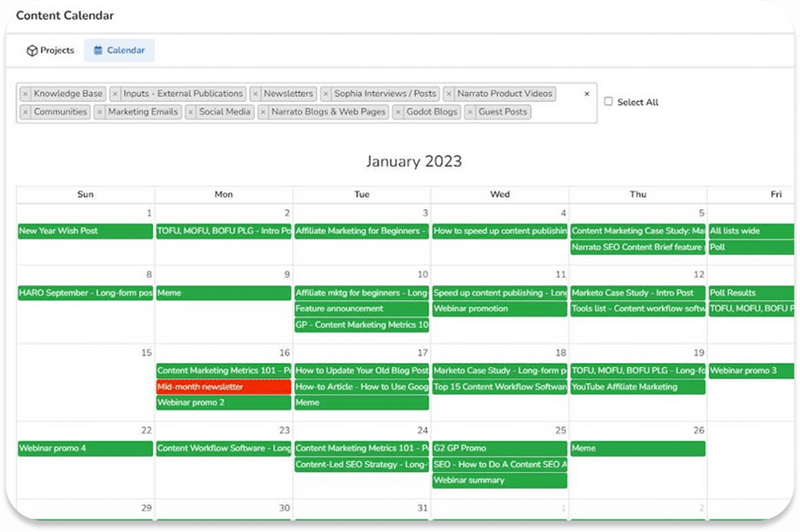Screen dimensions: 800x532
Task: Open Affiliate Marketing for Beginners event
Action: 362,231
